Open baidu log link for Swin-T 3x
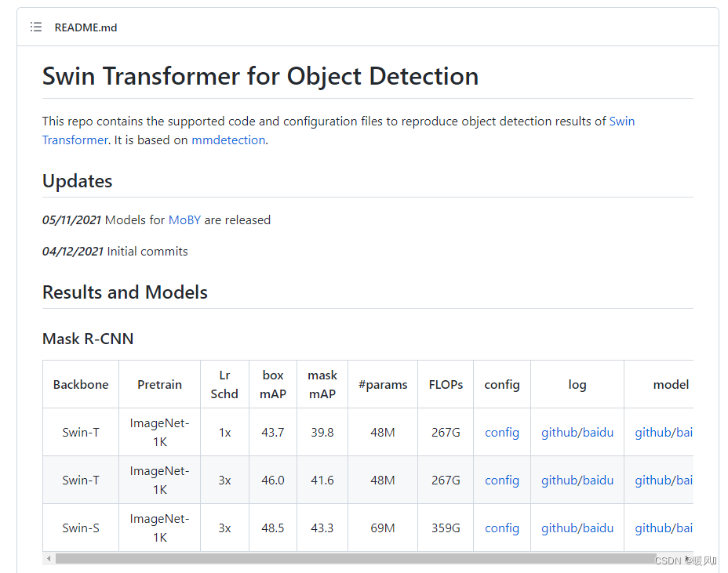 (598, 481)
